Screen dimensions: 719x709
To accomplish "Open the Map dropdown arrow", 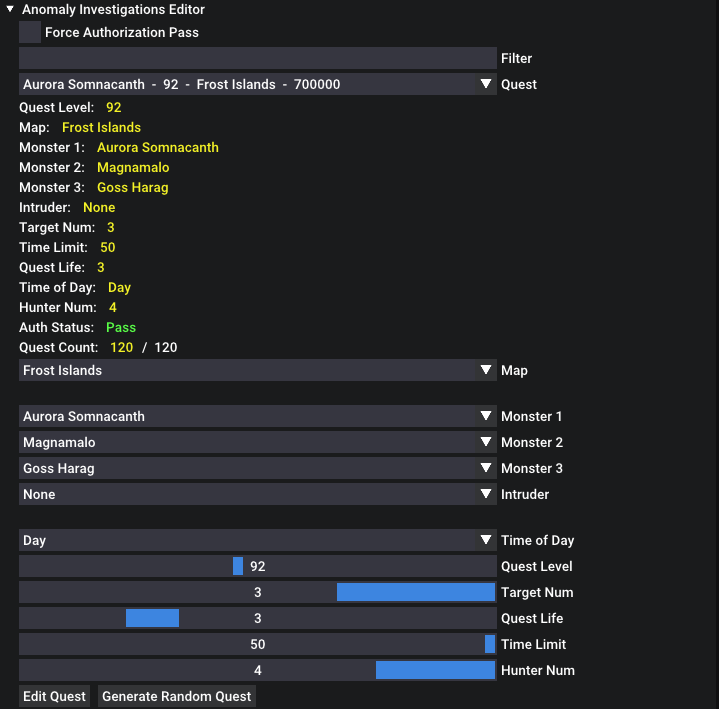I will 486,370.
